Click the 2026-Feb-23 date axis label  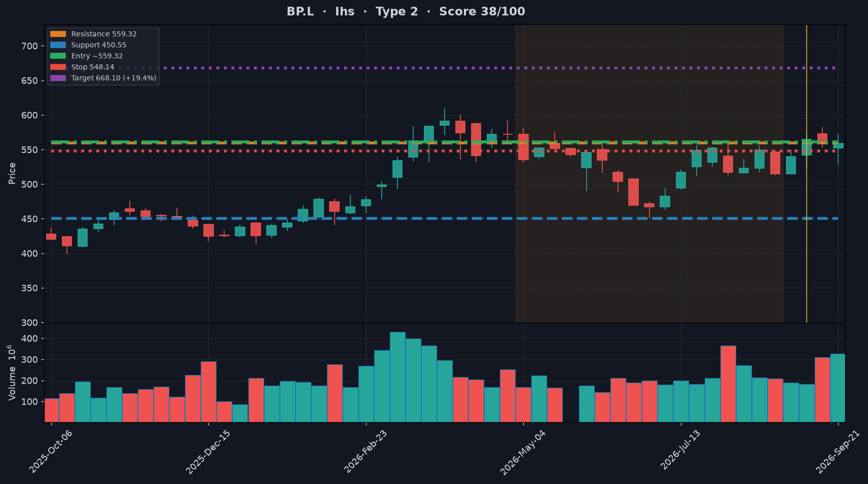click(366, 452)
